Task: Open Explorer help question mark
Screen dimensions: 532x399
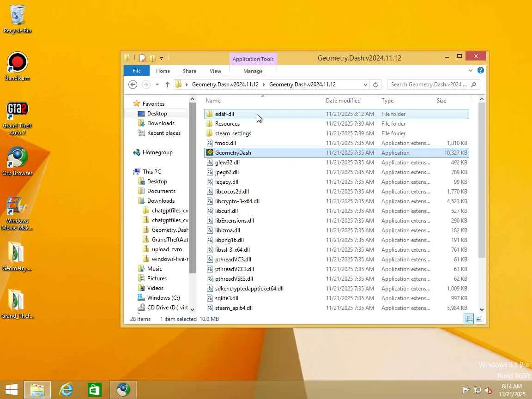Action: coord(480,70)
